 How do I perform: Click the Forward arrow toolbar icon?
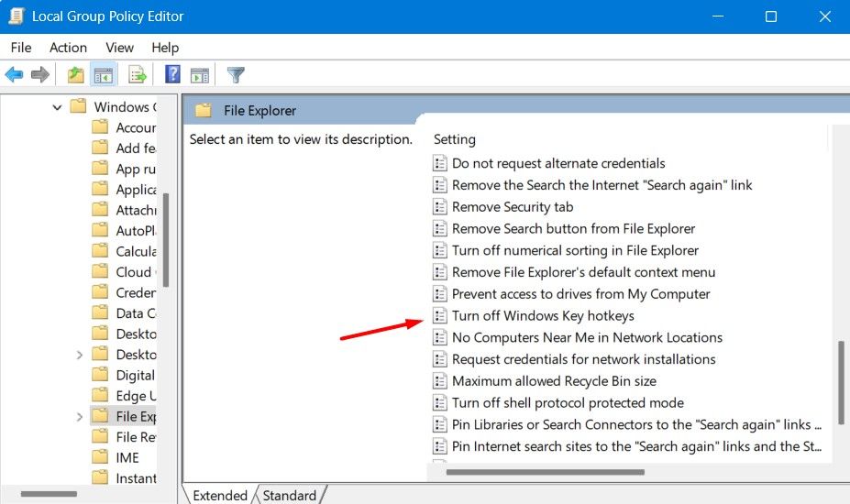click(39, 75)
